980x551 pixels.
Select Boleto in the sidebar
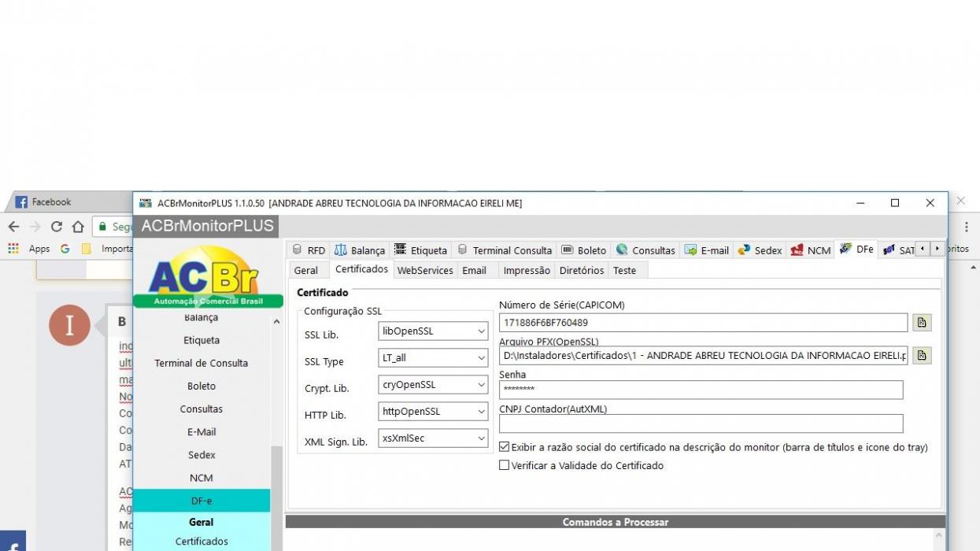(202, 386)
